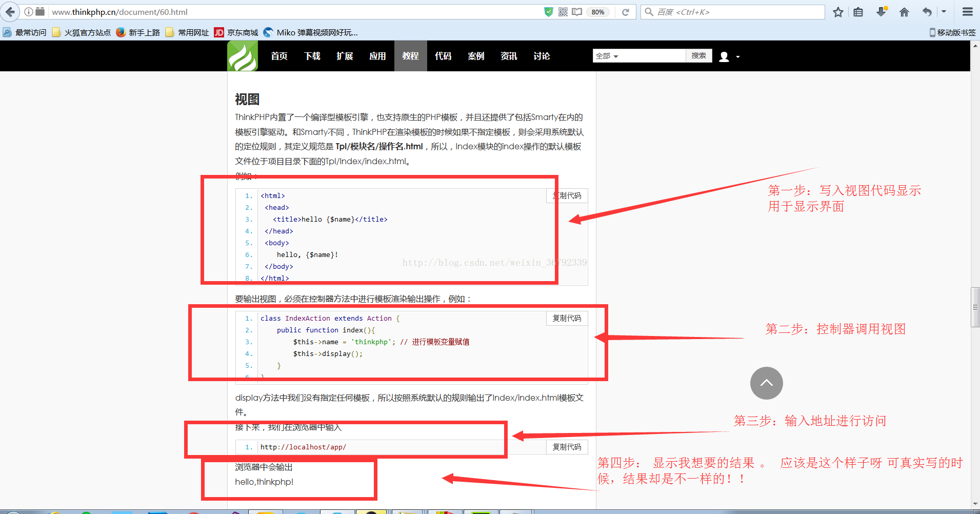Open the 资讯 navigation item

[509, 56]
